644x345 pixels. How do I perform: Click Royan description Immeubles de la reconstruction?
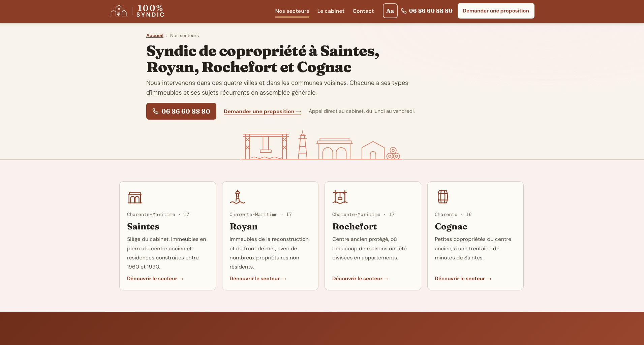point(269,253)
